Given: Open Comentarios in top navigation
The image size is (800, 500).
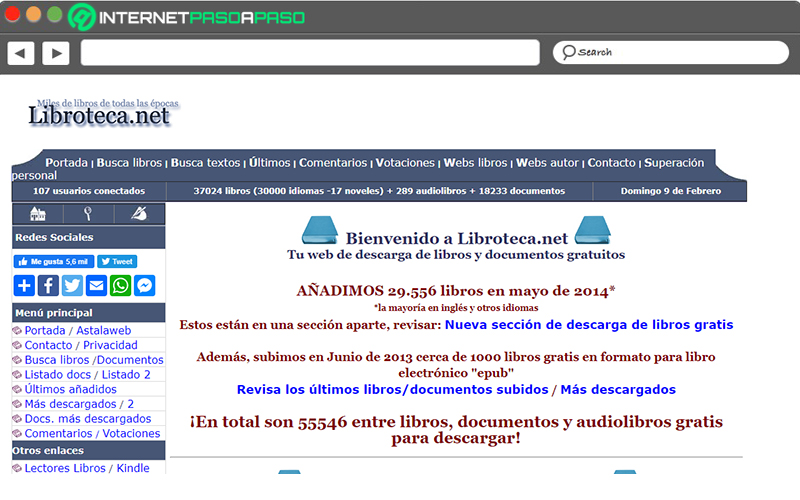Looking at the screenshot, I should click(333, 163).
